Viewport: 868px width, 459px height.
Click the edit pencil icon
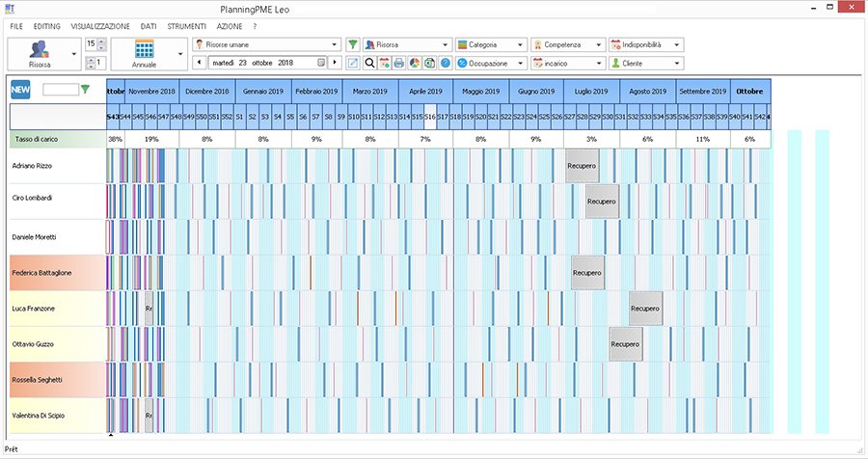pos(354,63)
